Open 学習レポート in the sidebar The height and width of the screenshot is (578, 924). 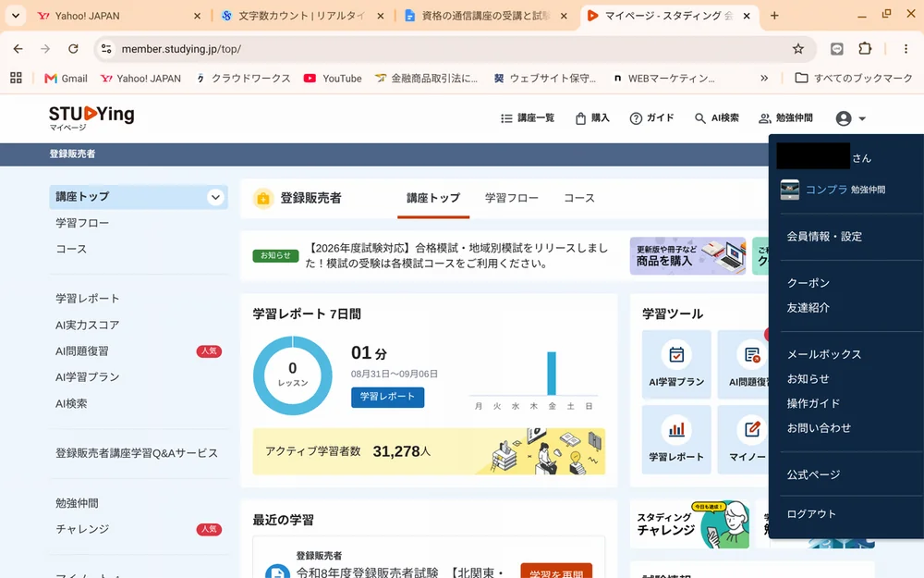(x=87, y=299)
